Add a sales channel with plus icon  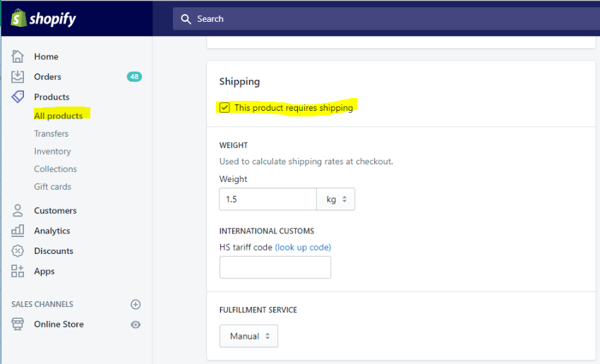pyautogui.click(x=136, y=304)
